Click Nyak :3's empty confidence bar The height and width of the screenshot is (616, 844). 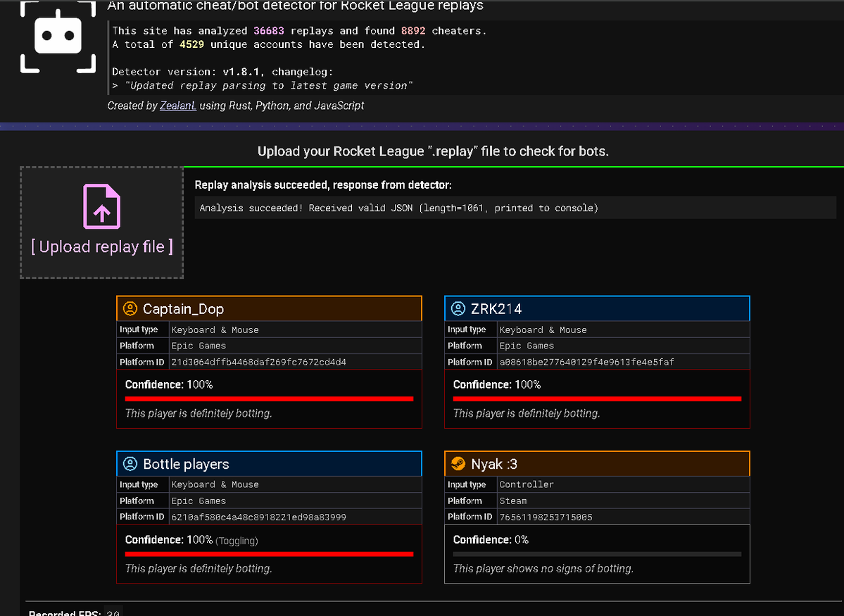point(597,554)
